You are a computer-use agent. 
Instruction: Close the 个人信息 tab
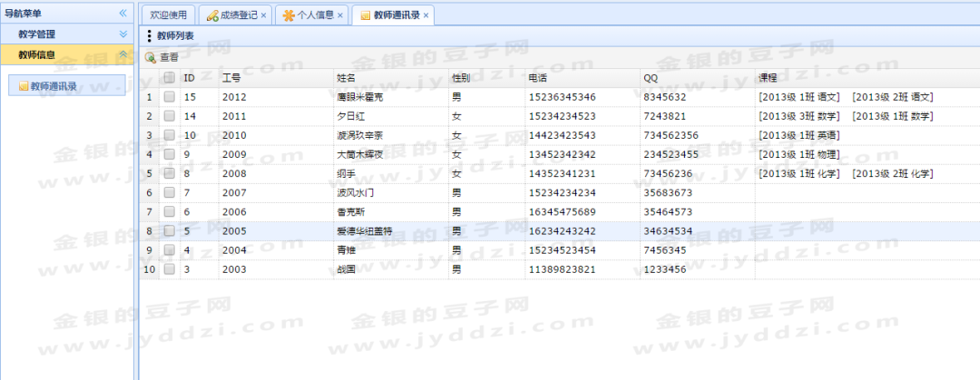point(340,15)
